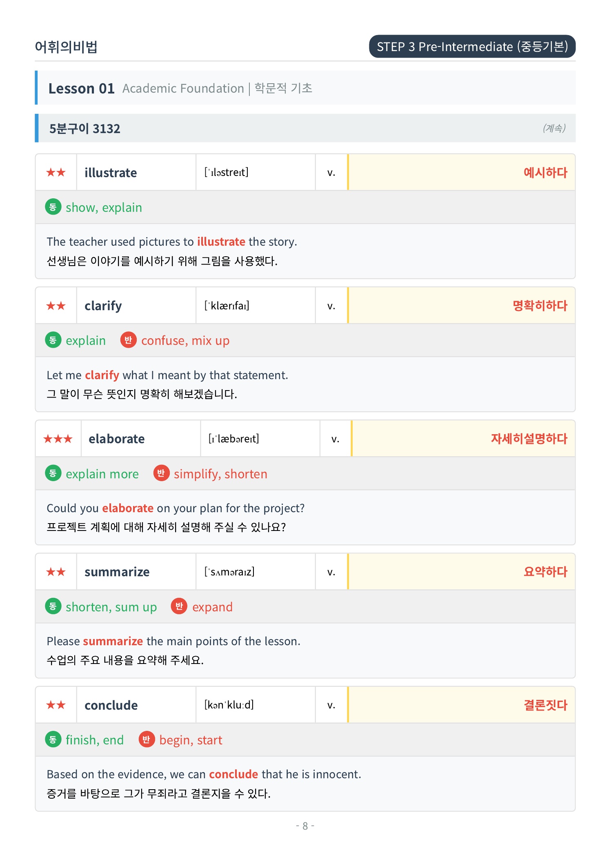Click the green 동 badge beside explain more
The width and height of the screenshot is (611, 868).
pos(53,473)
